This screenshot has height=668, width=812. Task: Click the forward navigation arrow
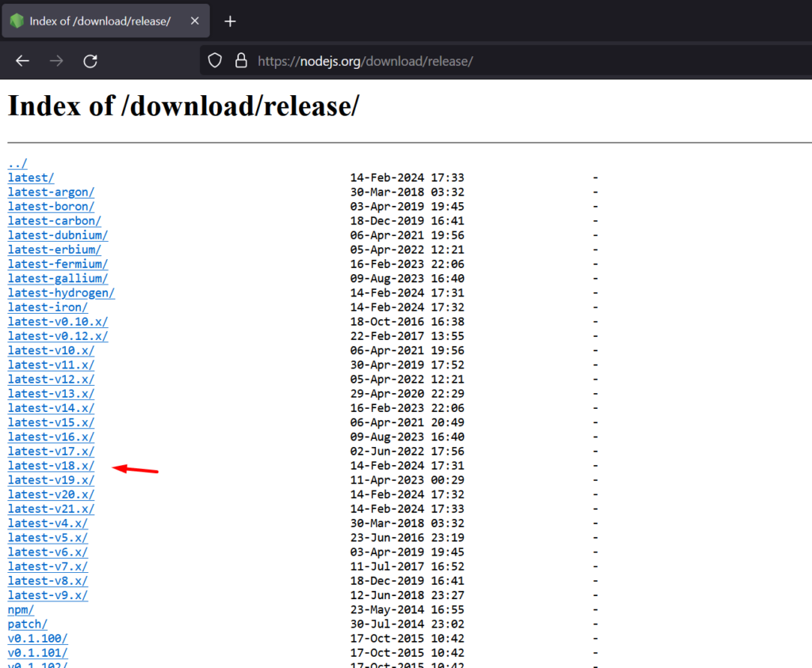56,61
